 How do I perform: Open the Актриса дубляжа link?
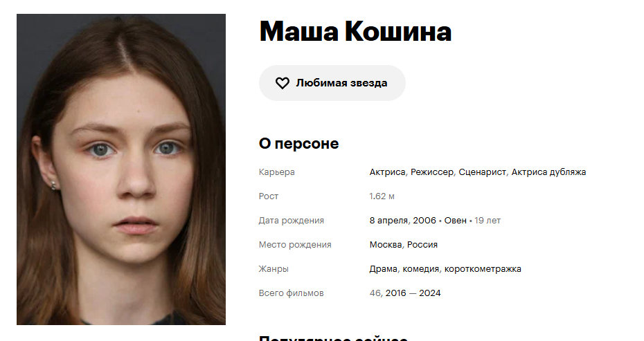pos(548,172)
